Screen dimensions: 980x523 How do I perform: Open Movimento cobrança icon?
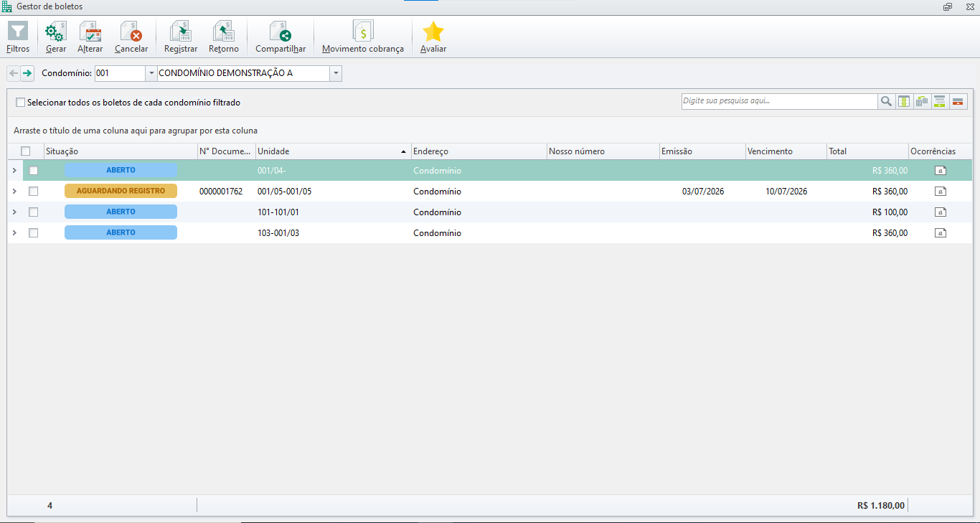point(363,32)
